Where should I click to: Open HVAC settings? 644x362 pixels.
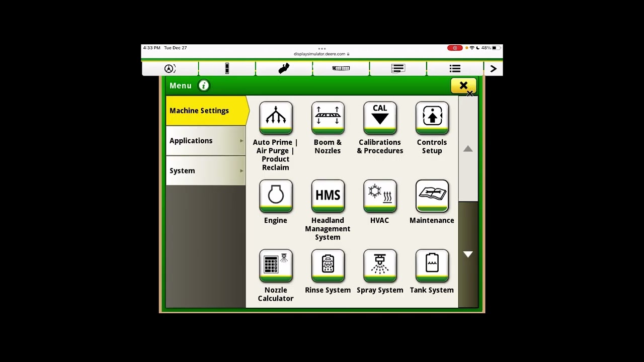(x=380, y=196)
